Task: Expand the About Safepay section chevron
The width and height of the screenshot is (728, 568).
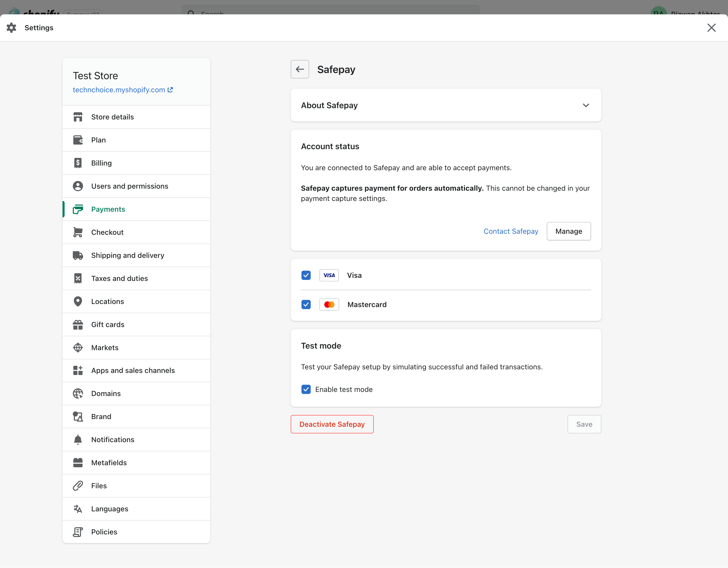Action: pos(586,105)
